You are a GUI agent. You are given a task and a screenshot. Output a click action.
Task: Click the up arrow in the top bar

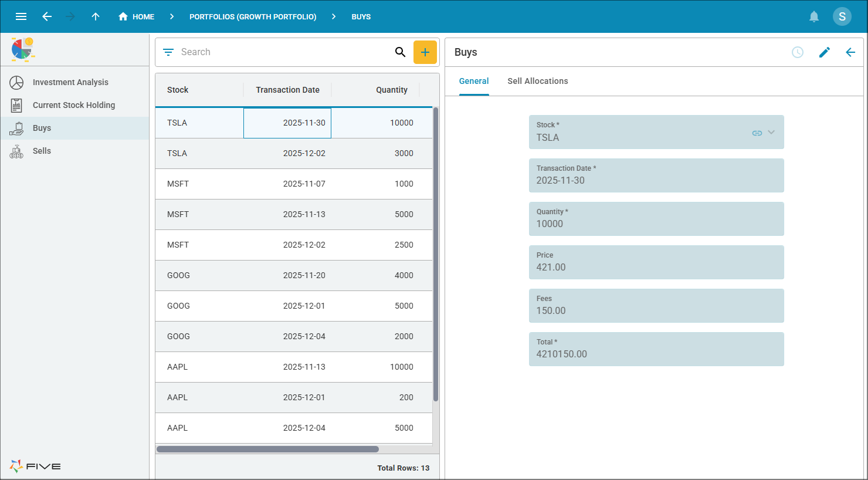coord(96,16)
